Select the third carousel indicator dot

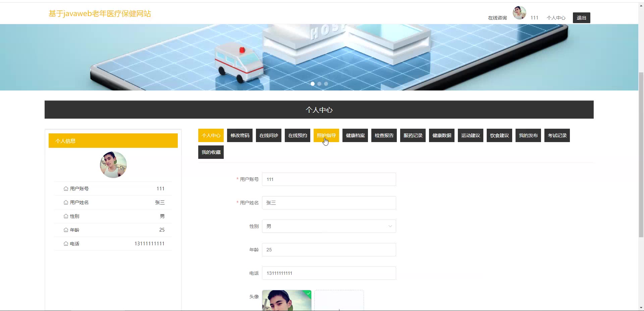[326, 84]
